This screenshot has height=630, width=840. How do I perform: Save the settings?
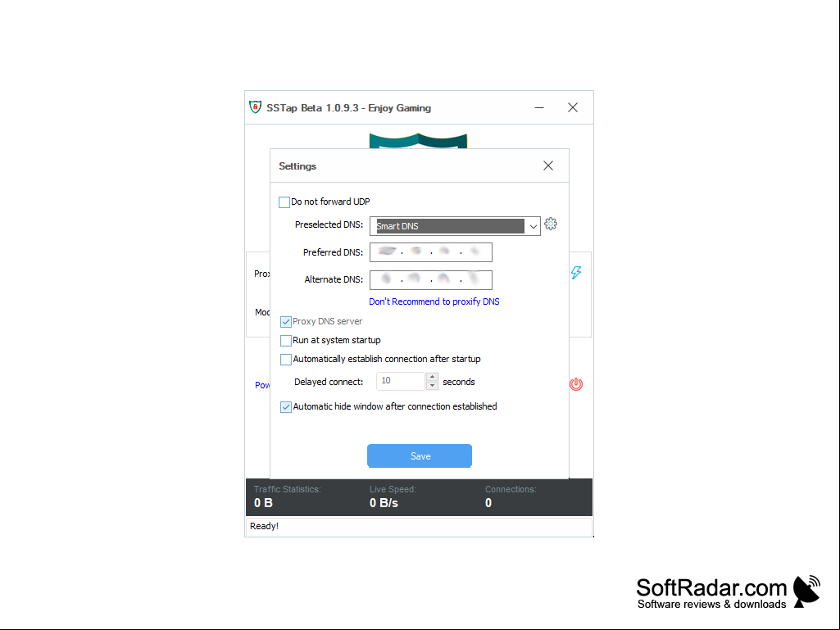(x=420, y=456)
